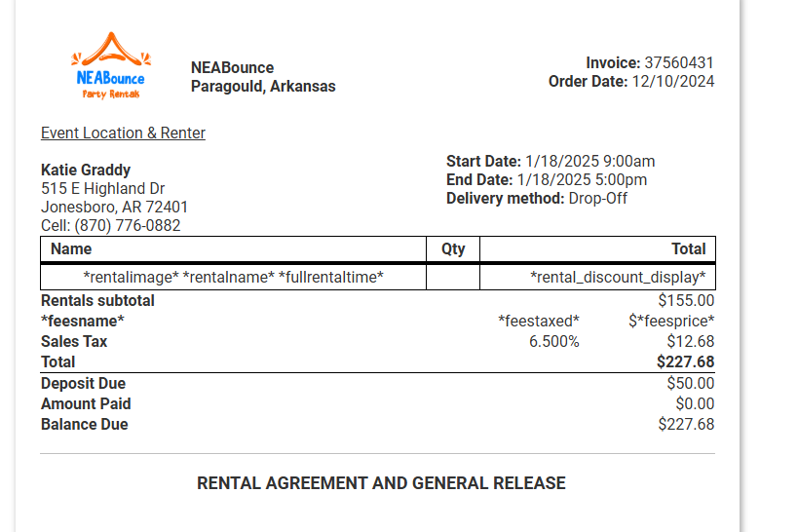
Task: Click the rental_discount_display placeholder cell
Action: (x=618, y=278)
